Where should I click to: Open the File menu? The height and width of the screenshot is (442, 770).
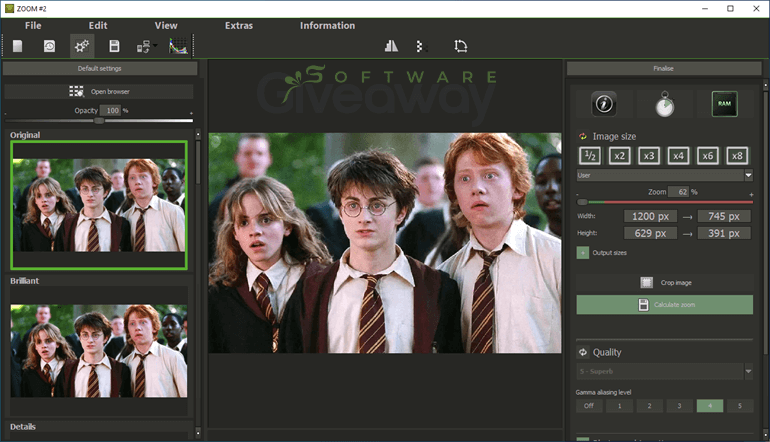tap(33, 26)
